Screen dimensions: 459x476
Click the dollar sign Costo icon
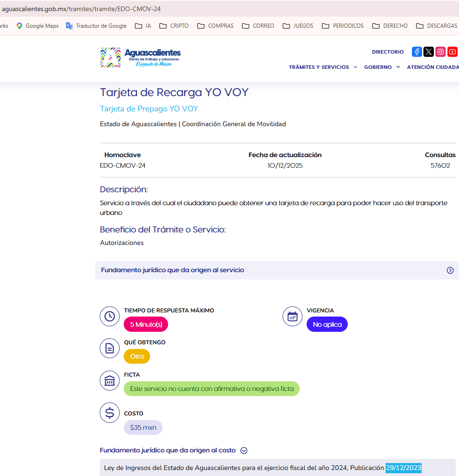[110, 413]
